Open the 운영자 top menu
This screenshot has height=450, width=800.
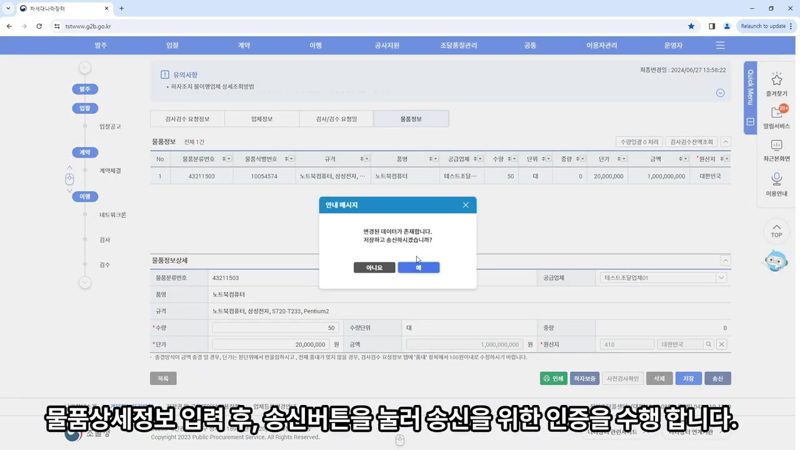point(673,45)
